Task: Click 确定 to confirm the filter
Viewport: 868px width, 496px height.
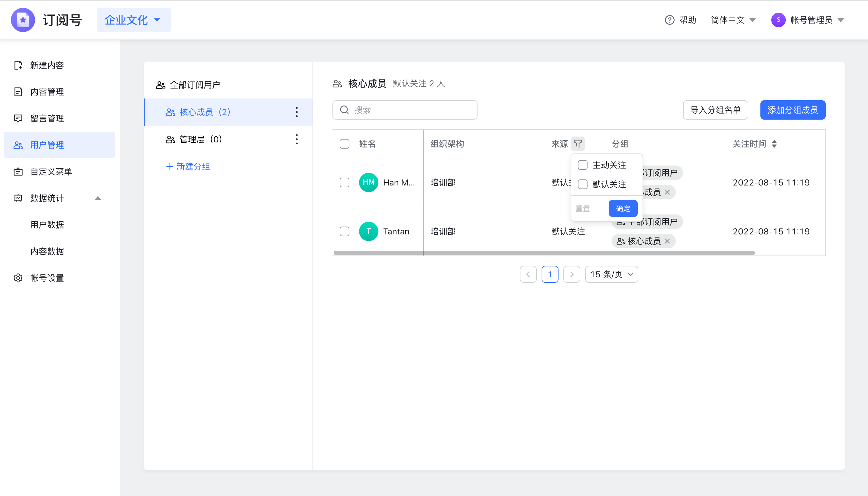Action: pos(623,208)
